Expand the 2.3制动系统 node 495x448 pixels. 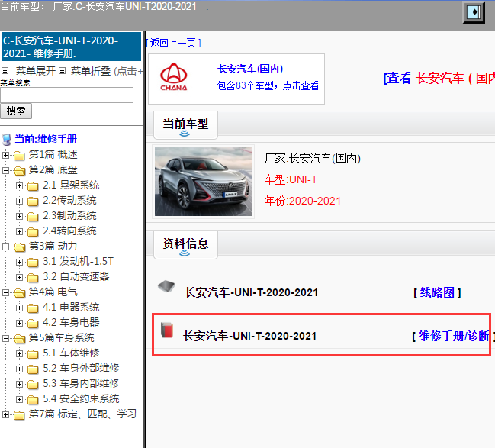click(19, 216)
